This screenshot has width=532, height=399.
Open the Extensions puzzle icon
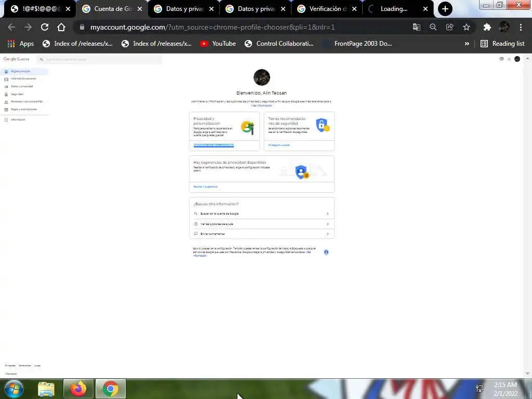pos(487,27)
